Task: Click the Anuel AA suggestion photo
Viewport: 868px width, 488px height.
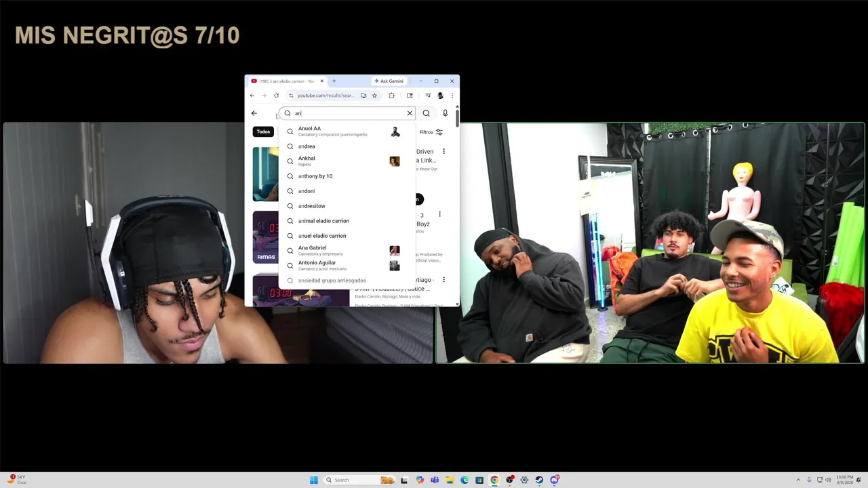Action: point(395,131)
